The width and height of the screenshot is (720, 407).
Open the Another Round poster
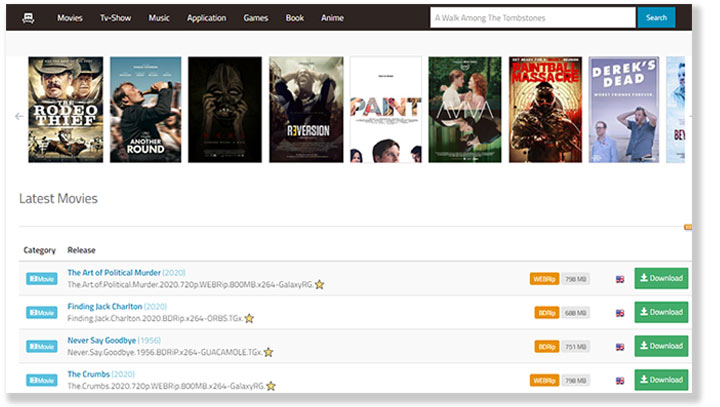[x=146, y=109]
